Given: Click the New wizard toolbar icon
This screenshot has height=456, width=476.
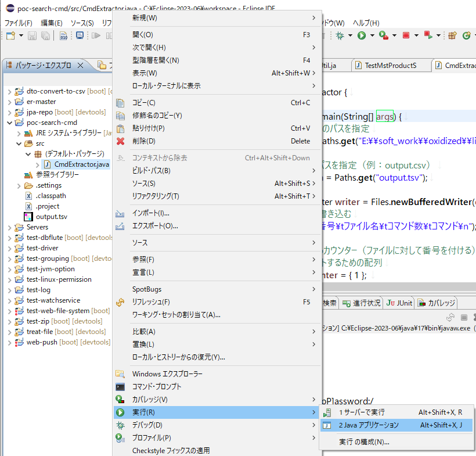Looking at the screenshot, I should [10, 35].
